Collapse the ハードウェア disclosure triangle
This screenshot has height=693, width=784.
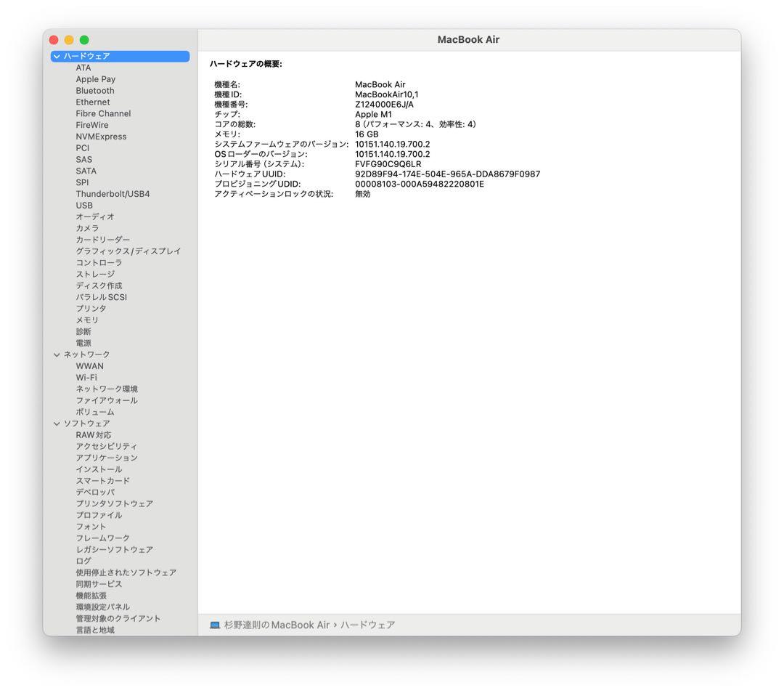point(57,56)
